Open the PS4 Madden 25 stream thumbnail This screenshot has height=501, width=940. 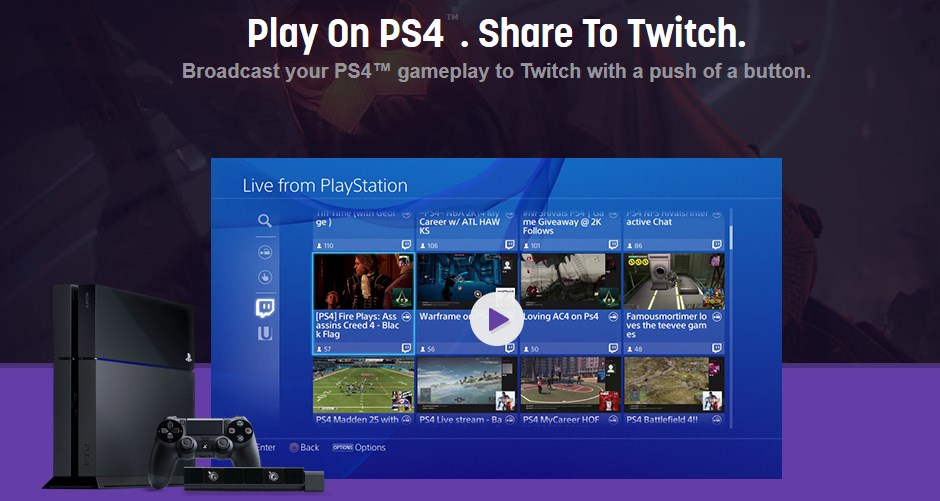[x=363, y=385]
